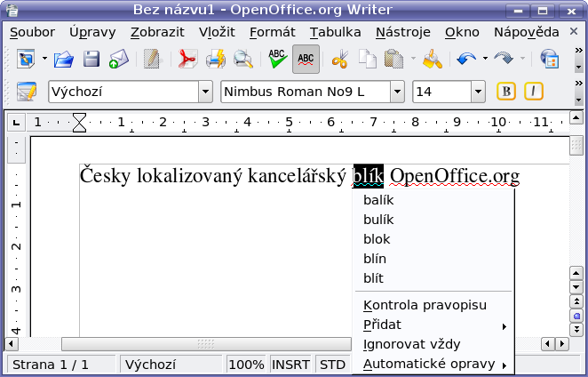Open the Soubor menu
The image size is (588, 377).
32,32
